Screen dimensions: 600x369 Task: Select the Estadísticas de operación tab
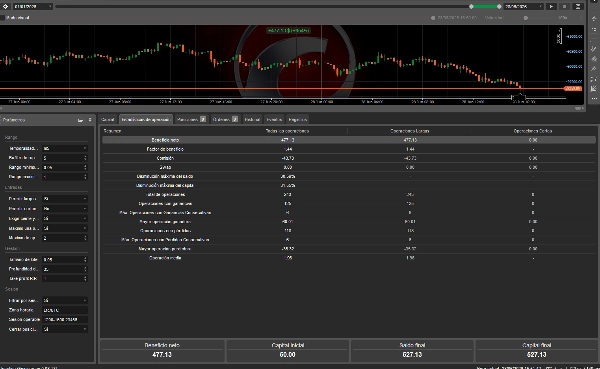pos(146,119)
